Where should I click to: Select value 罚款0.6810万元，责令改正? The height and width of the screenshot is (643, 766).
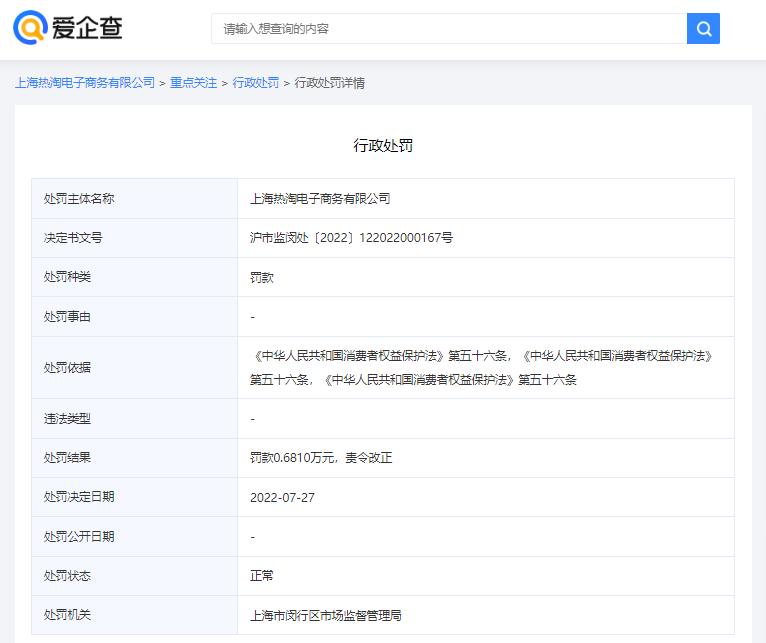tap(321, 457)
